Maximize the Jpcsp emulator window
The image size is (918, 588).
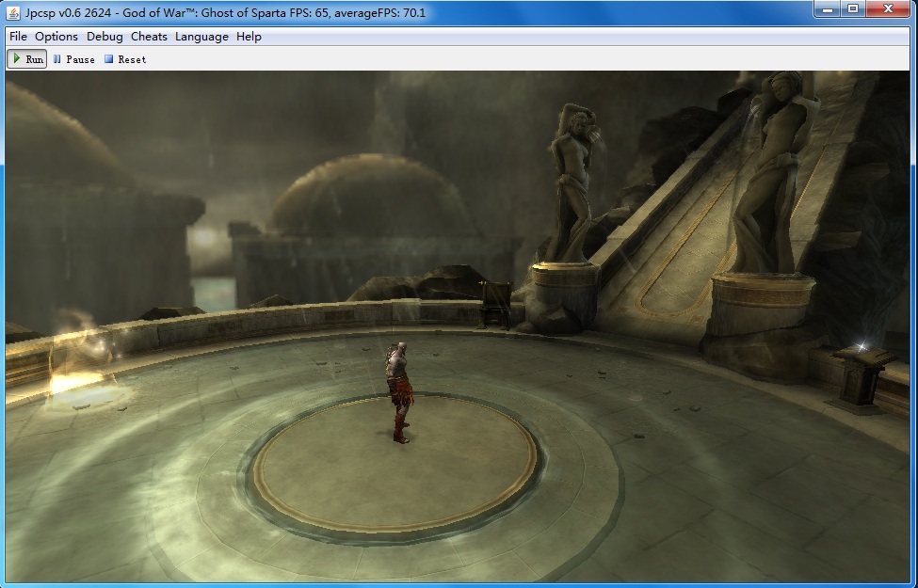coord(852,8)
